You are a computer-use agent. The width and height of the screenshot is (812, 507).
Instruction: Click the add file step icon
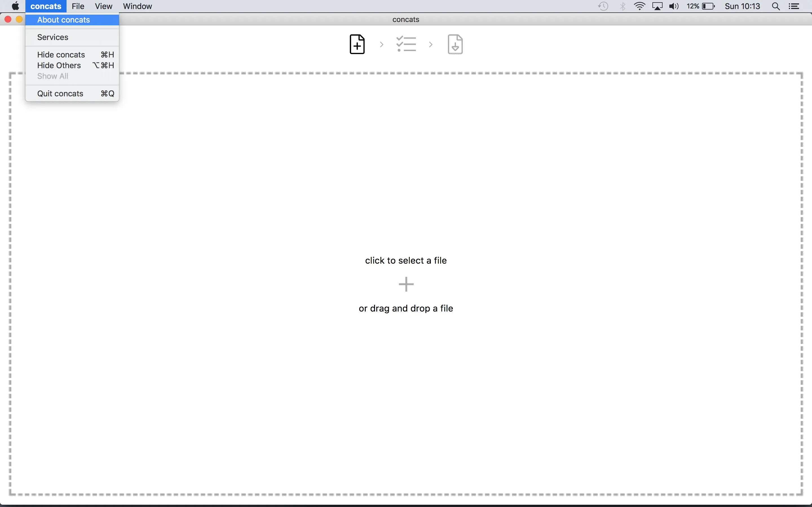tap(357, 44)
